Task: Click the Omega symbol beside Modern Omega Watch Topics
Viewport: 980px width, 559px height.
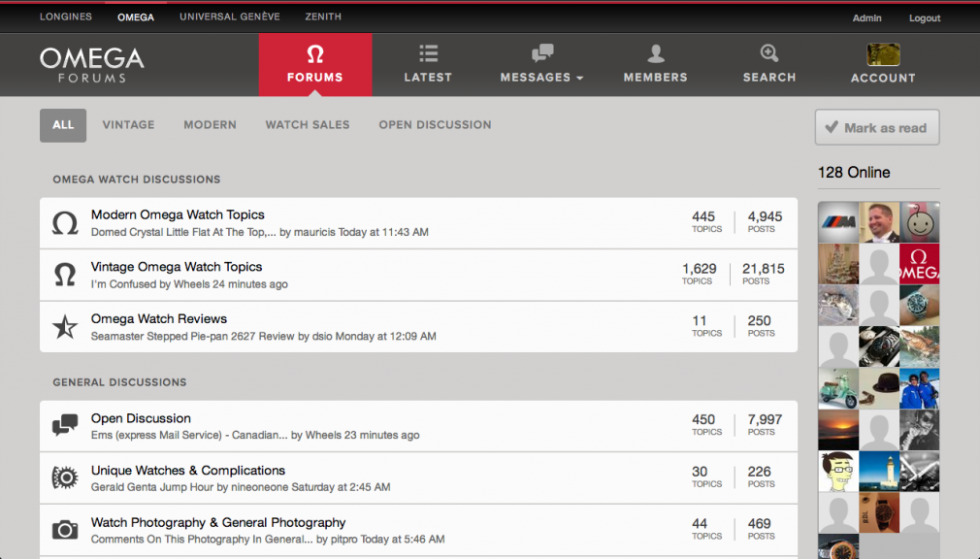Action: (65, 222)
